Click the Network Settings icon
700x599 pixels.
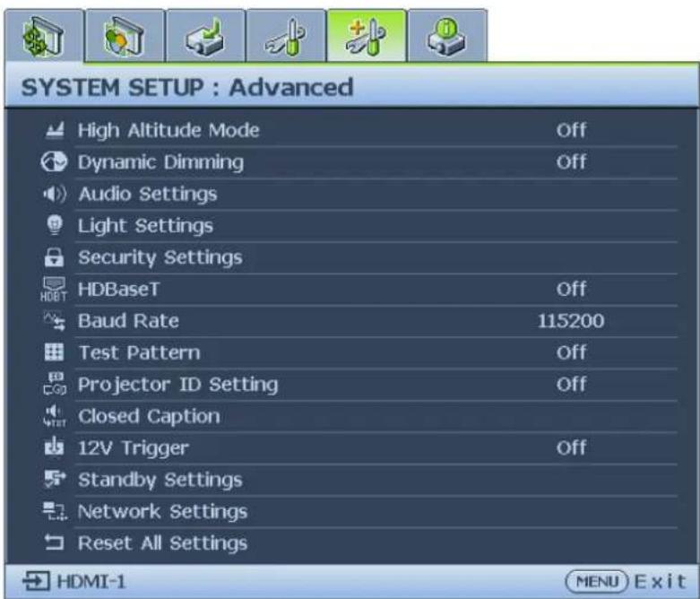(x=55, y=511)
